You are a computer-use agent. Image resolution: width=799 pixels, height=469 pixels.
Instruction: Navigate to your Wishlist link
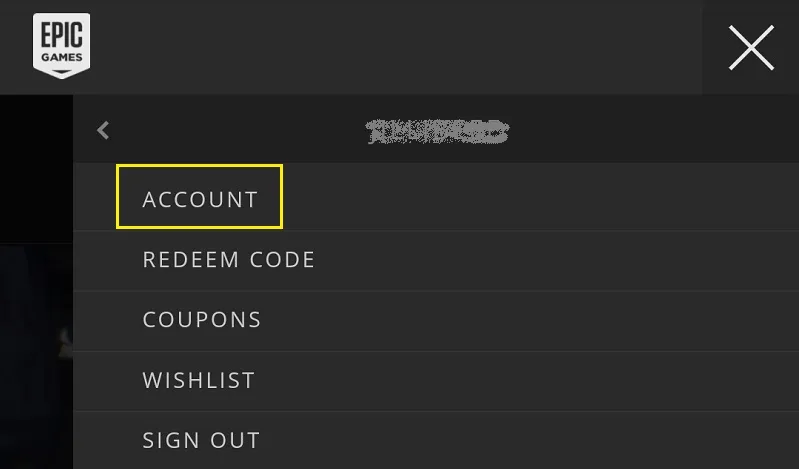pyautogui.click(x=199, y=380)
